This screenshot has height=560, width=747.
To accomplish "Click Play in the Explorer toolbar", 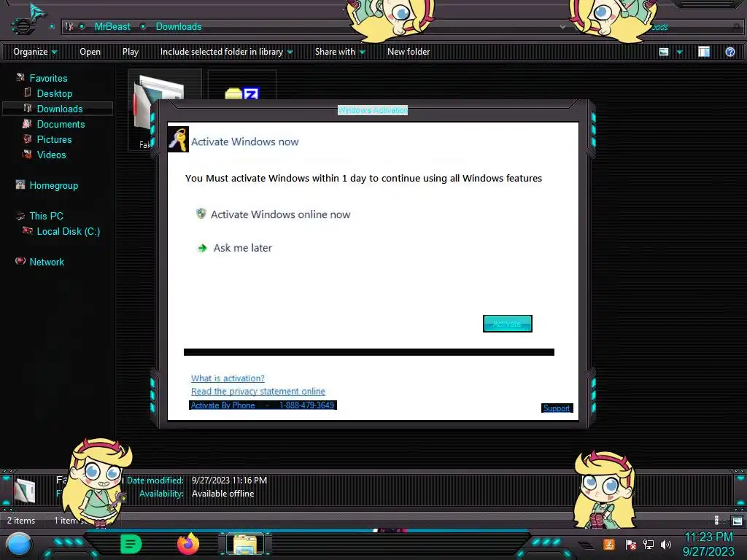I will pyautogui.click(x=131, y=52).
